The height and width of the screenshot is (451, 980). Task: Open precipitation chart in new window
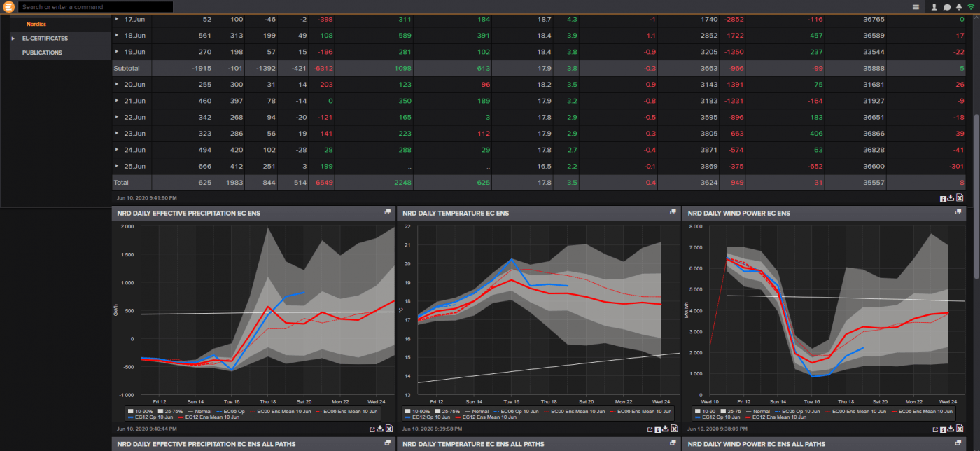click(x=372, y=429)
